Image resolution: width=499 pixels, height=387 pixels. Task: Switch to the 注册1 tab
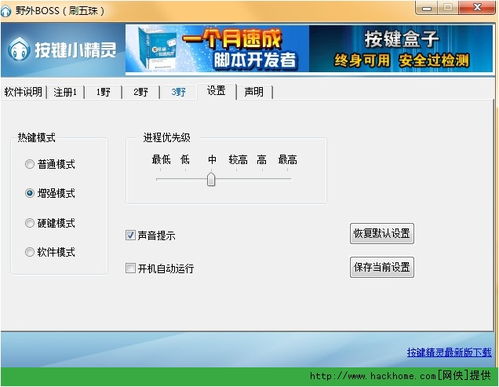coord(65,92)
